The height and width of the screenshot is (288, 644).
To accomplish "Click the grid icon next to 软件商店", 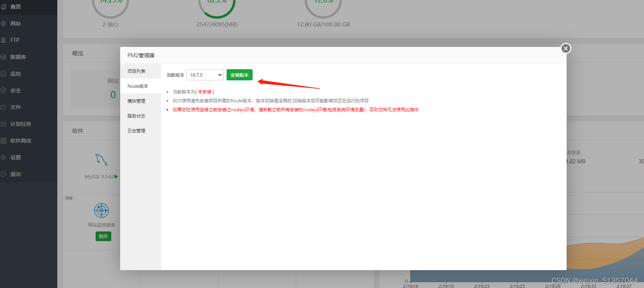I will coord(4,141).
